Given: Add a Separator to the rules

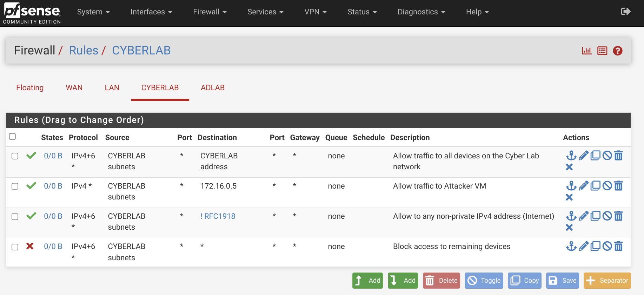Looking at the screenshot, I should [x=607, y=281].
